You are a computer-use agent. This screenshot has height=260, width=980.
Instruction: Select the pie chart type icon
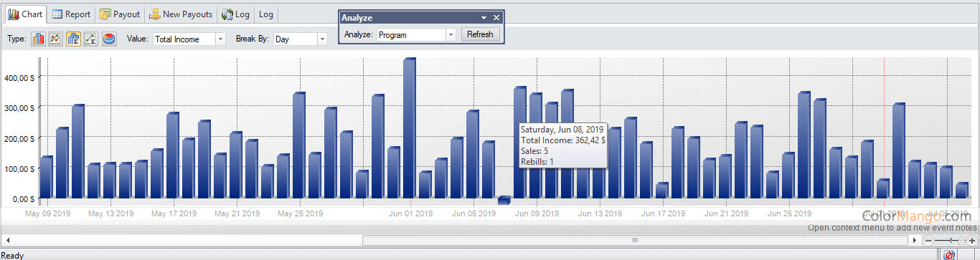[x=109, y=39]
